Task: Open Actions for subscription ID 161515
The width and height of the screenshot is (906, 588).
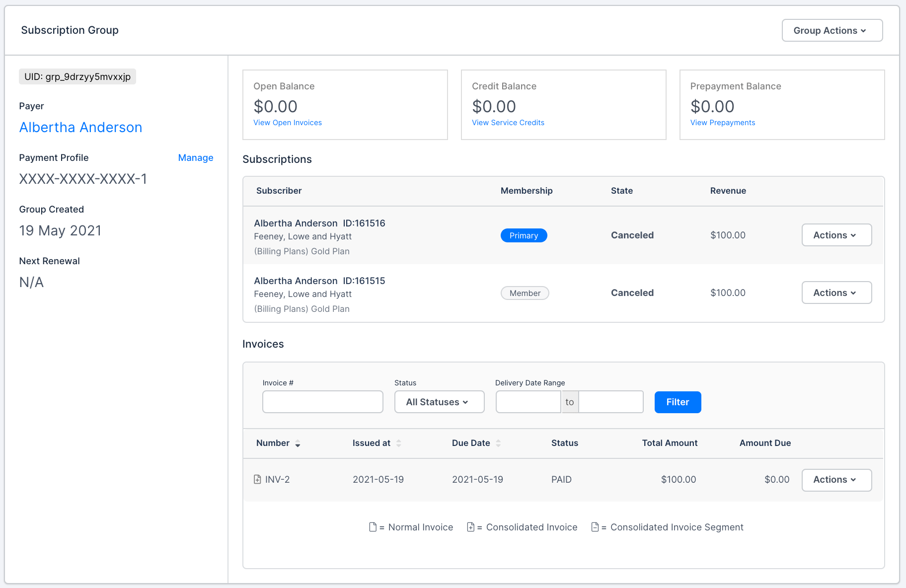Action: (836, 293)
